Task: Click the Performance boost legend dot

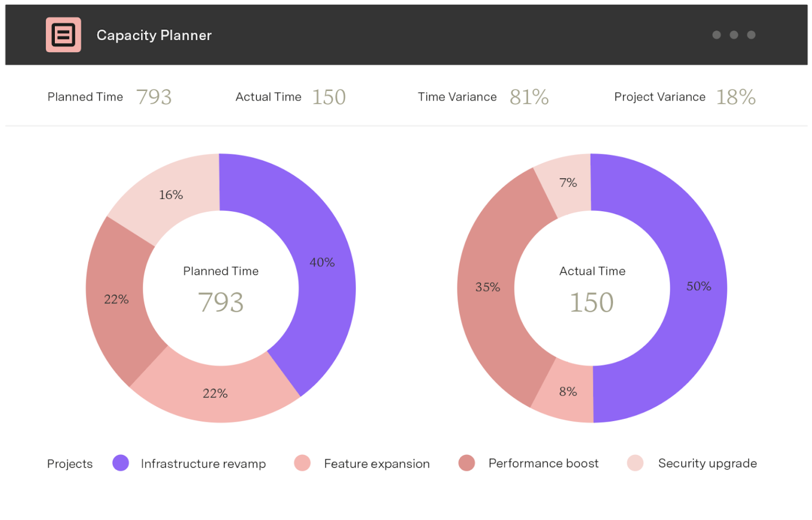Action: click(x=466, y=463)
